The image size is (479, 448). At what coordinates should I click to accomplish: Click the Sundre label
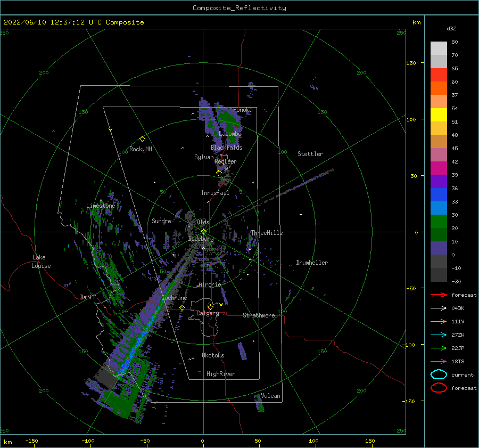pyautogui.click(x=161, y=221)
